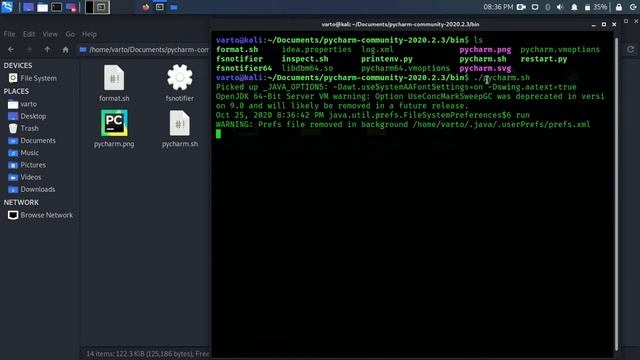640x360 pixels.
Task: Click the screen recorder launcher in panel
Action: point(71,7)
